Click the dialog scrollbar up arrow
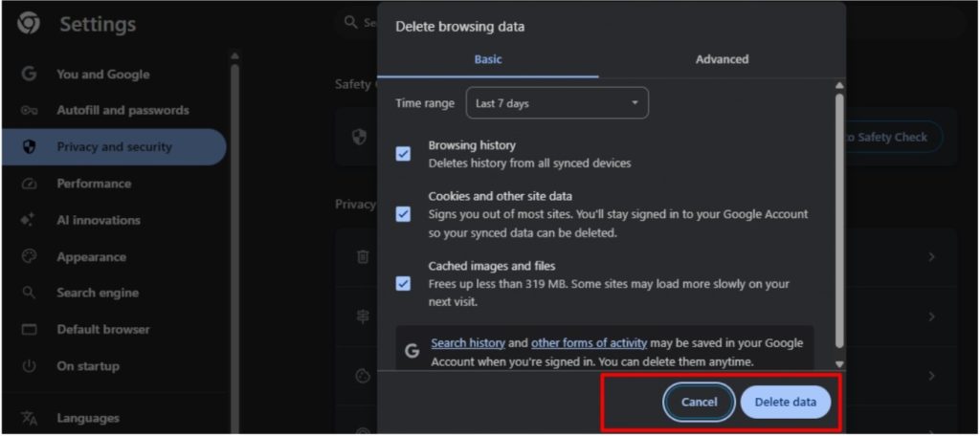 click(x=839, y=85)
